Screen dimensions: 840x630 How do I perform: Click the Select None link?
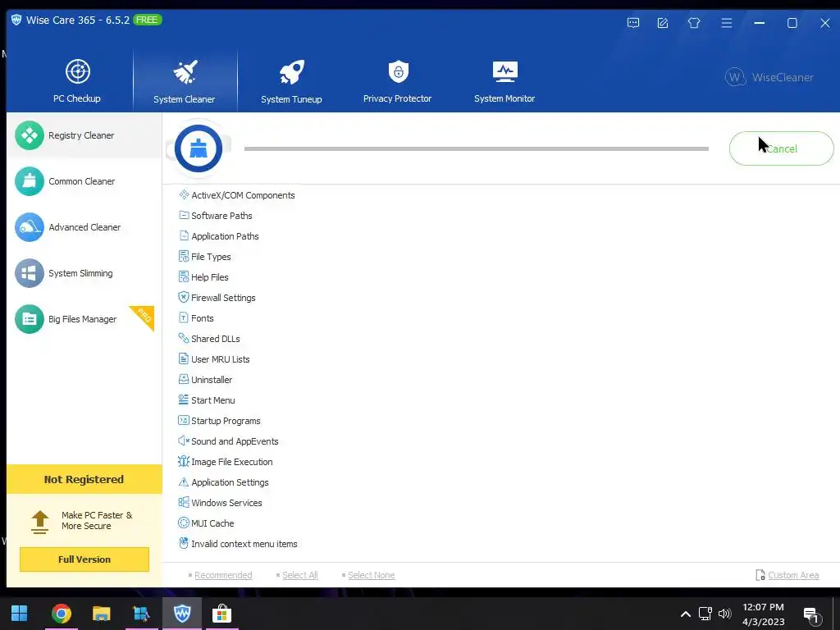point(372,575)
